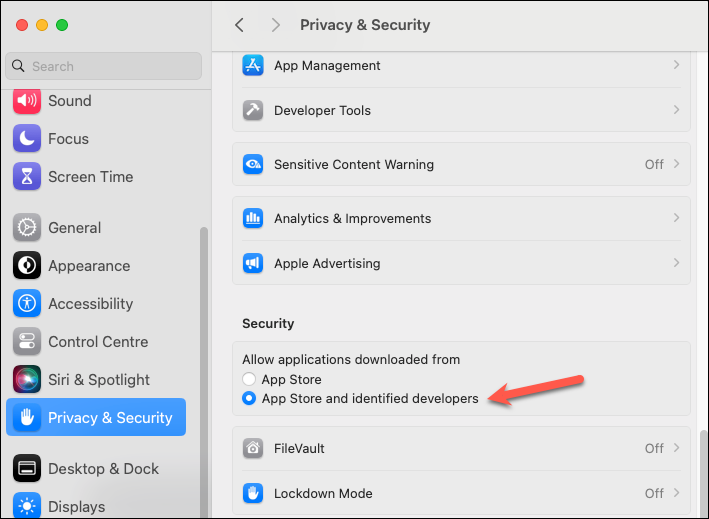This screenshot has height=519, width=709.
Task: Open Apple Advertising chevron
Action: click(x=676, y=263)
